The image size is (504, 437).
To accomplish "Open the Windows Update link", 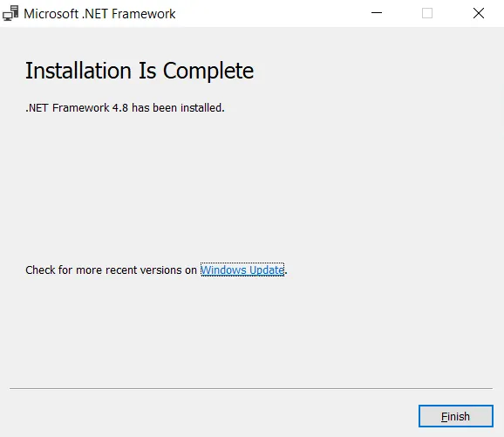I will pyautogui.click(x=242, y=270).
